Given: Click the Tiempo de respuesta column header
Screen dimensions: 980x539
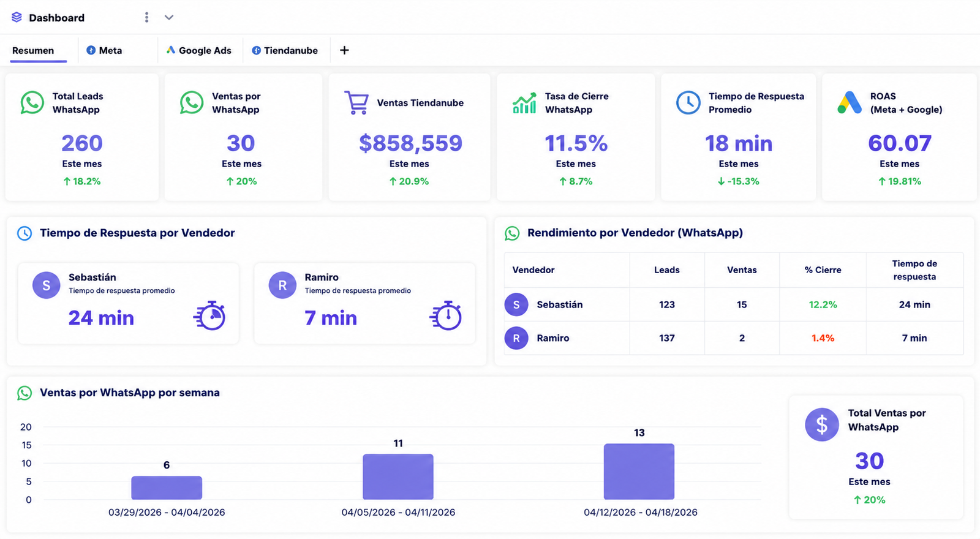Looking at the screenshot, I should 914,270.
